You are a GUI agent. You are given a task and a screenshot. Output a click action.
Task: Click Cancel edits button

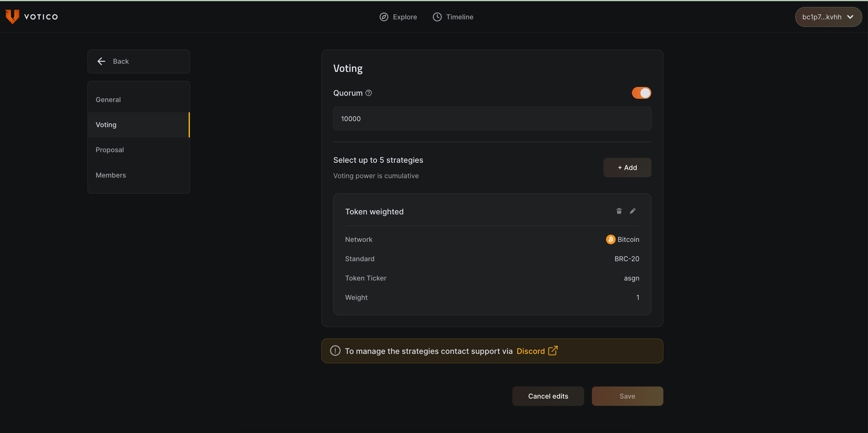(548, 396)
